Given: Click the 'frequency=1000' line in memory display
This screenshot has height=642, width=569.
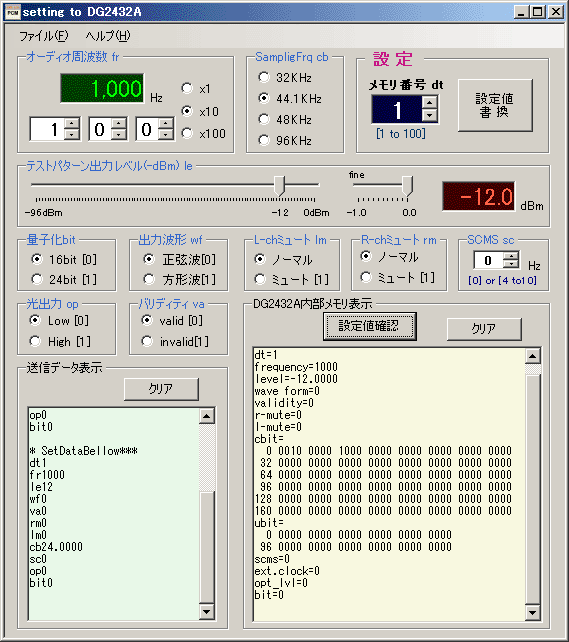Looking at the screenshot, I should (x=296, y=367).
